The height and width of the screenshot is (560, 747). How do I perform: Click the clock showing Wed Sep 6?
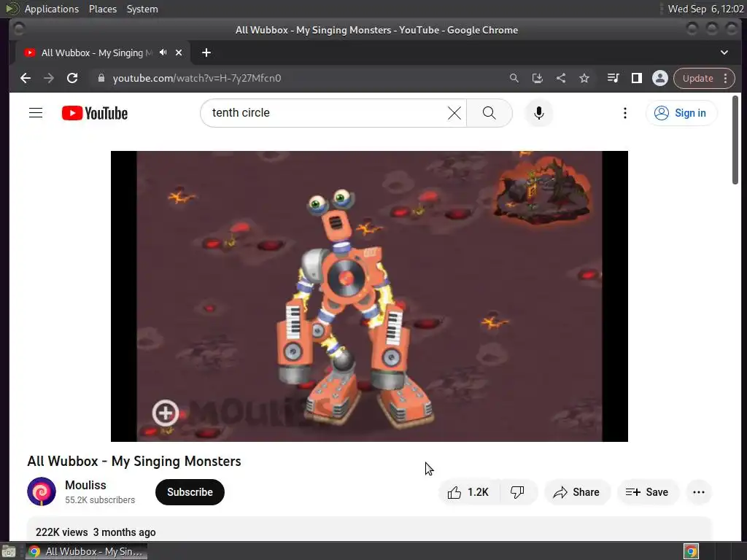(x=705, y=9)
